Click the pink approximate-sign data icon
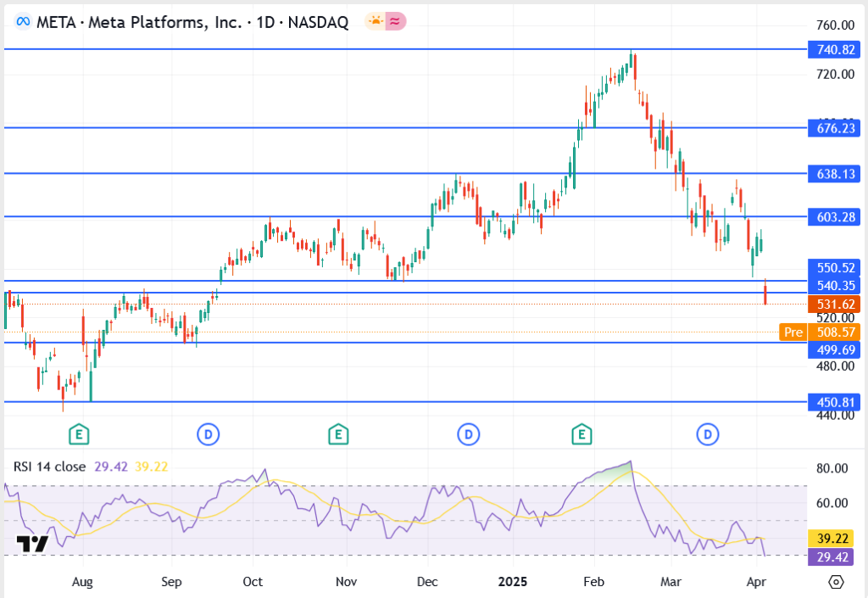The width and height of the screenshot is (868, 598). click(396, 22)
